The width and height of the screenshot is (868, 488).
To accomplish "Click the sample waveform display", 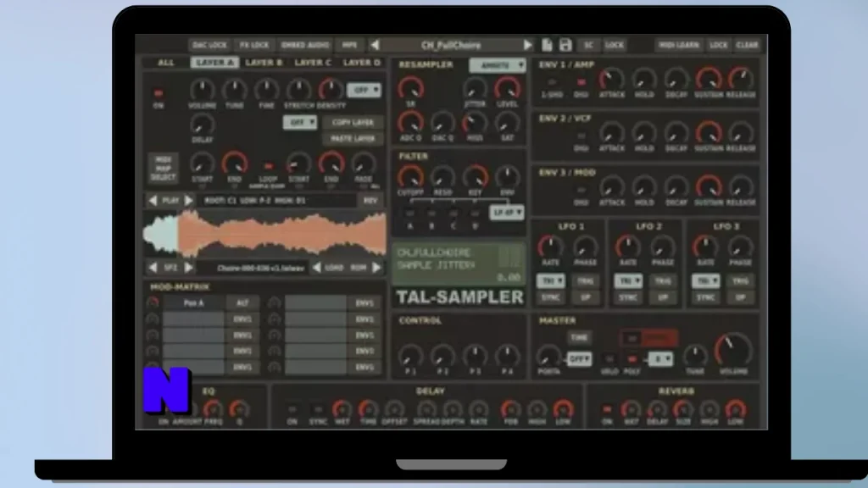I will tap(264, 234).
